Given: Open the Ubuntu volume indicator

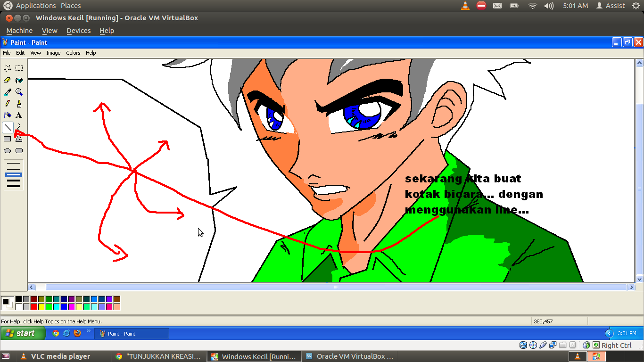Looking at the screenshot, I should click(x=549, y=6).
